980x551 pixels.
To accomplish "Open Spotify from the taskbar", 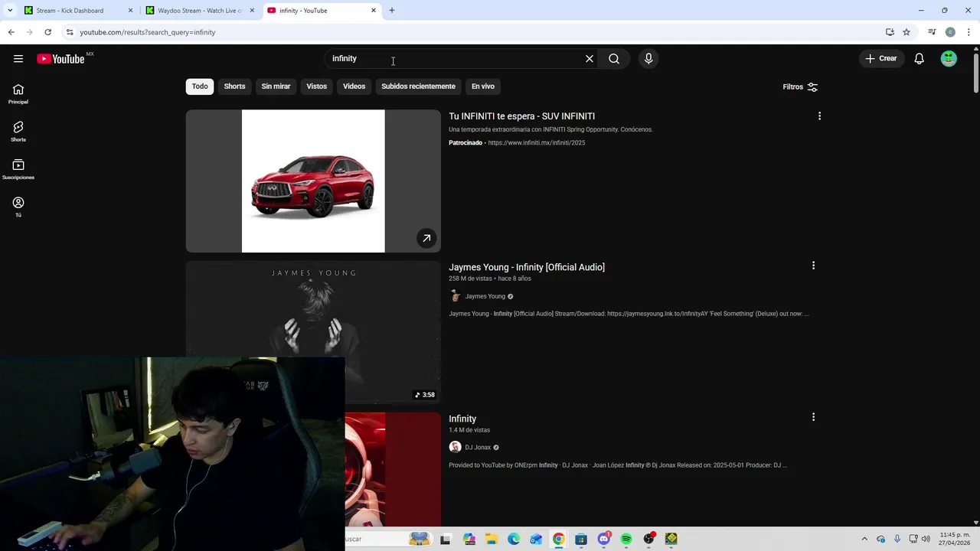I will click(626, 539).
